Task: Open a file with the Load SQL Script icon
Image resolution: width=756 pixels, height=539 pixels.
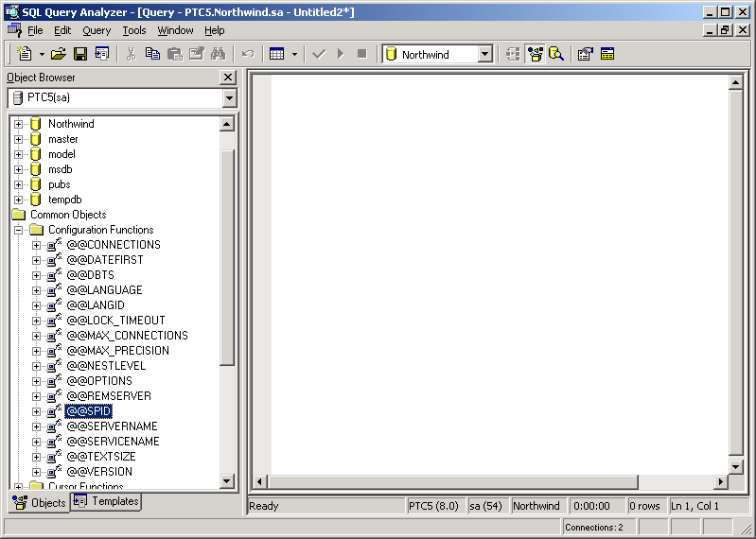Action: click(59, 54)
